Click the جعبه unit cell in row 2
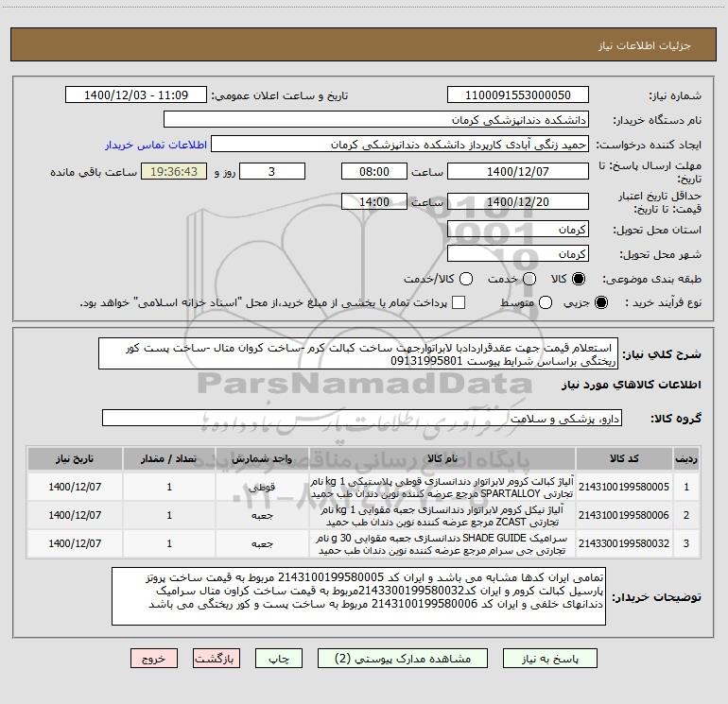Image resolution: width=728 pixels, height=704 pixels. pos(262,515)
